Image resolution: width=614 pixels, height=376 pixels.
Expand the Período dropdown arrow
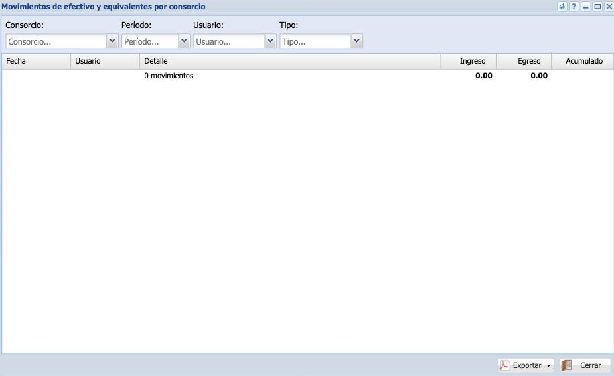coord(184,41)
